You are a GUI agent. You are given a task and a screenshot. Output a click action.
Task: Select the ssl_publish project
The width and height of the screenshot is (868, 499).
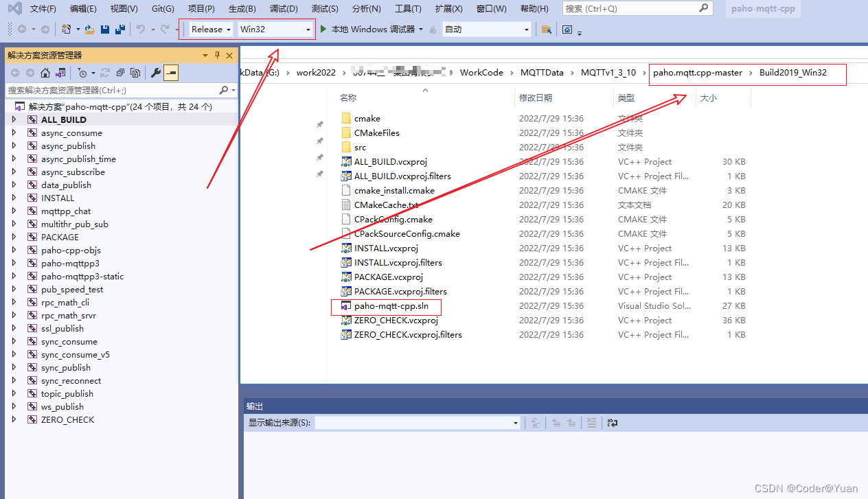pos(62,328)
